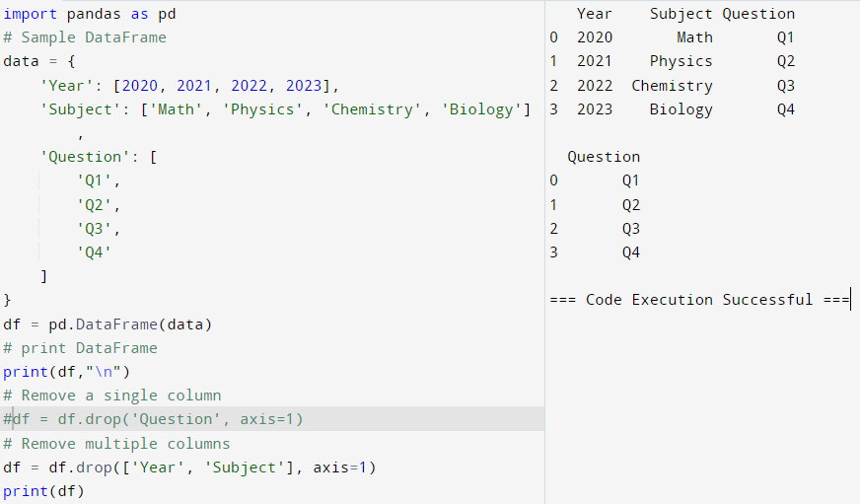Click '# Remove a single column' comment
The height and width of the screenshot is (504, 860).
coord(111,396)
